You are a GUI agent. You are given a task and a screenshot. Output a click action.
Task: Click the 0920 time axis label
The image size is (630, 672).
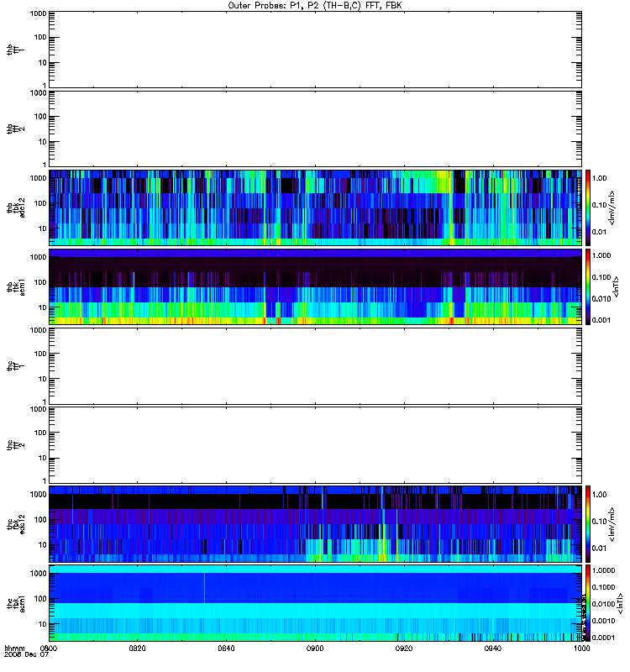tap(404, 648)
